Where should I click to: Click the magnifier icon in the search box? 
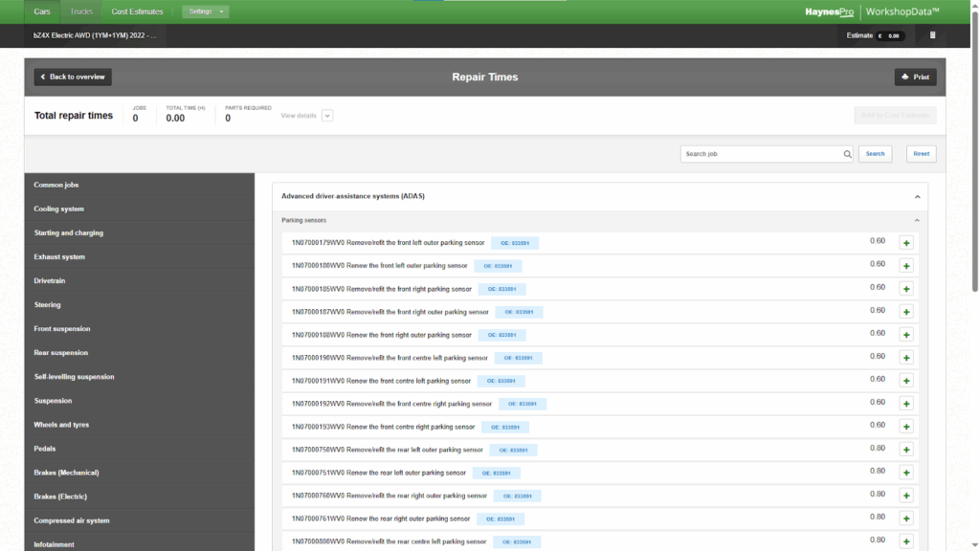click(x=847, y=154)
